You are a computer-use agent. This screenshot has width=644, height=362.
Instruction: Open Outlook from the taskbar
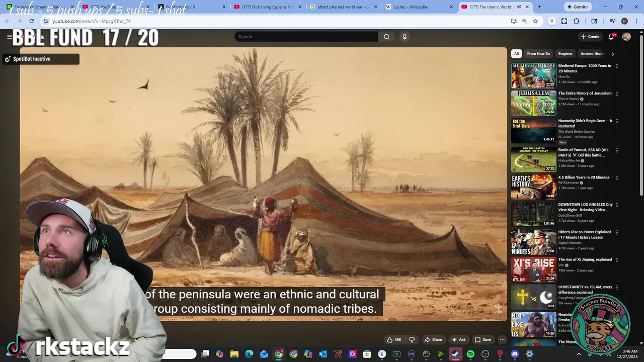323,354
